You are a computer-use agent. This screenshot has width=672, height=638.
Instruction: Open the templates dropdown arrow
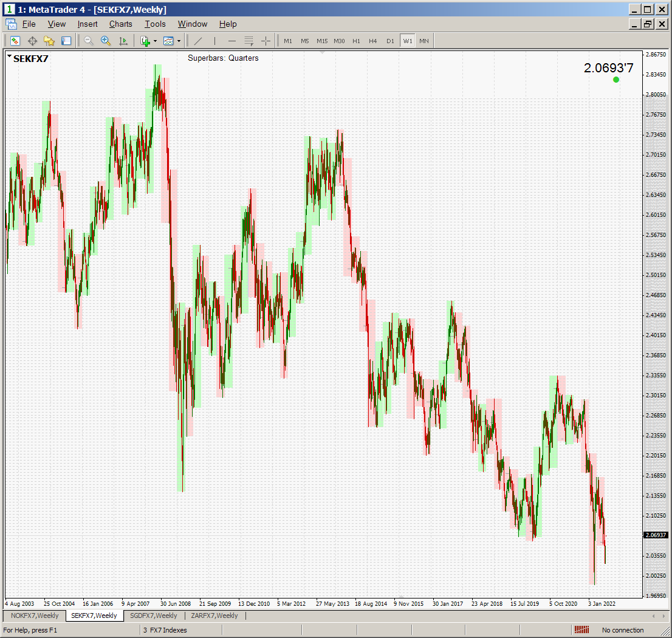coord(179,41)
